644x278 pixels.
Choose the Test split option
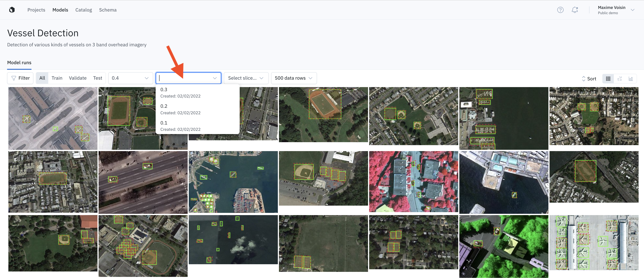click(x=97, y=78)
